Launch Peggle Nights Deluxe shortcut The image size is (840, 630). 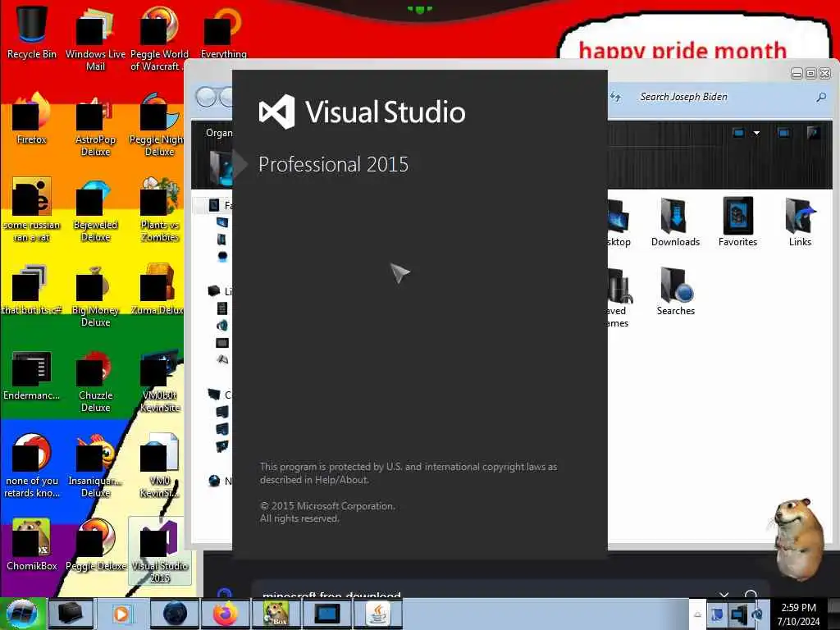coord(158,125)
